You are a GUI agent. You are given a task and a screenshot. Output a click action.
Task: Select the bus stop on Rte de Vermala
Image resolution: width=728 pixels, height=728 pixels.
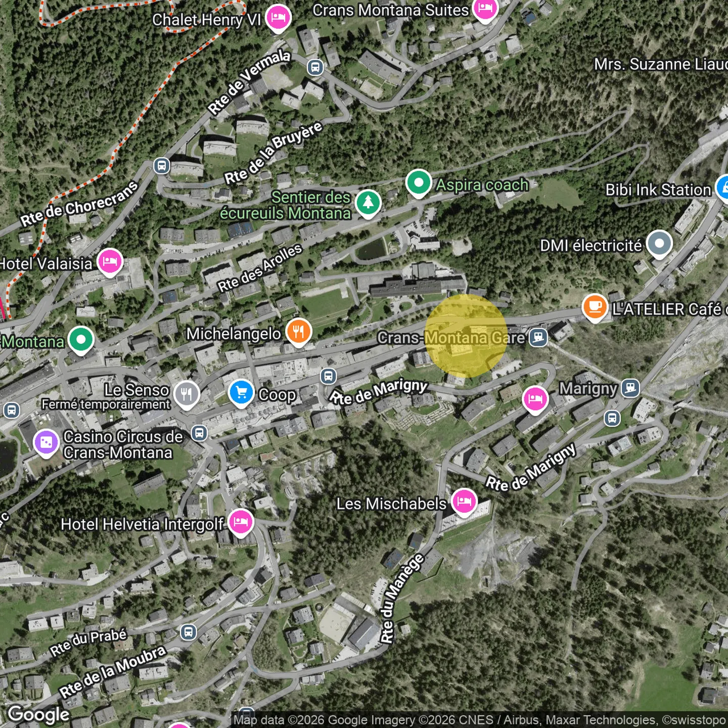315,67
